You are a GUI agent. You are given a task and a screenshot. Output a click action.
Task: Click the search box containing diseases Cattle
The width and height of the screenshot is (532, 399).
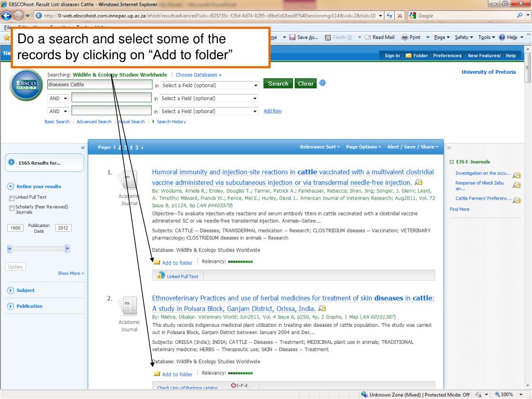[100, 85]
